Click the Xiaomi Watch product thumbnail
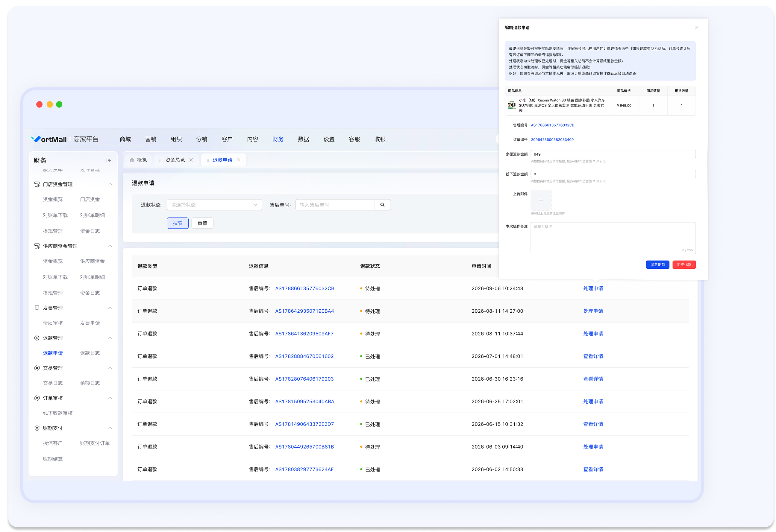Screen dimensions: 776x532 coord(512,105)
